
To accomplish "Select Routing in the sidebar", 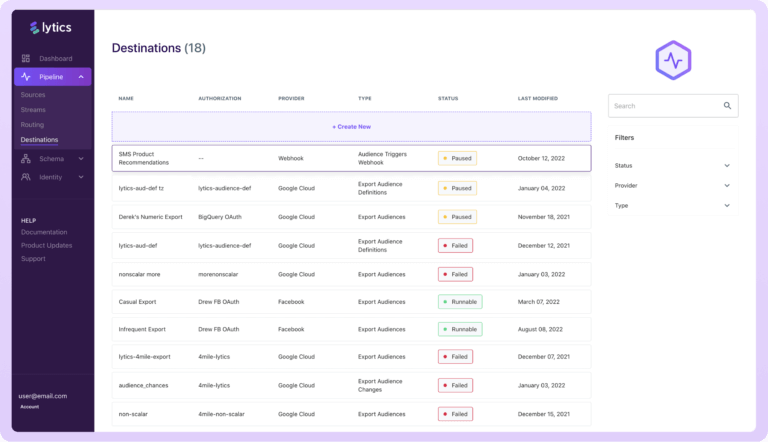I will 33,124.
